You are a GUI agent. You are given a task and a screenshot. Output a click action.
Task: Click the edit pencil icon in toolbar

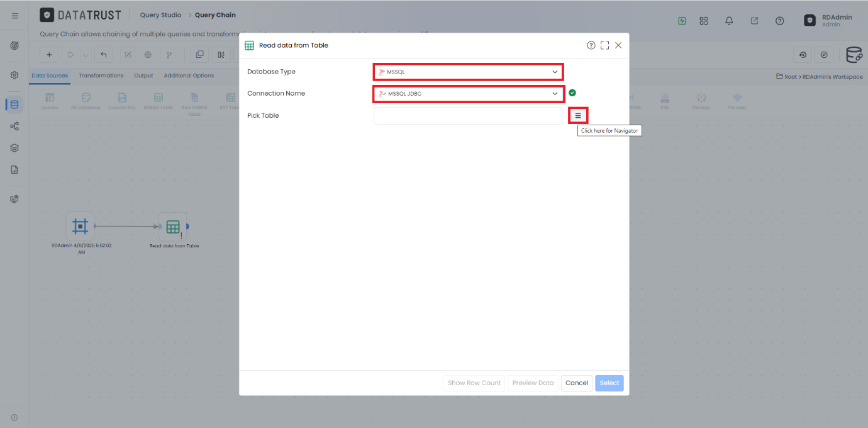[x=128, y=55]
